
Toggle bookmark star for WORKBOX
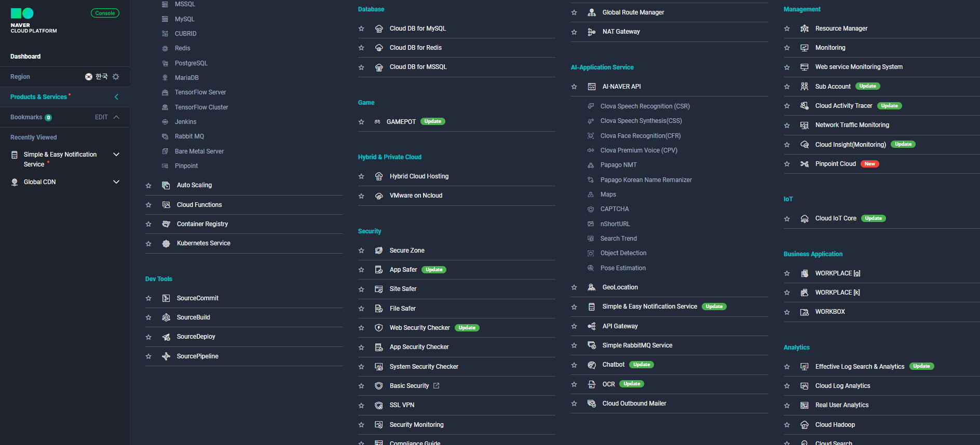[x=787, y=312]
